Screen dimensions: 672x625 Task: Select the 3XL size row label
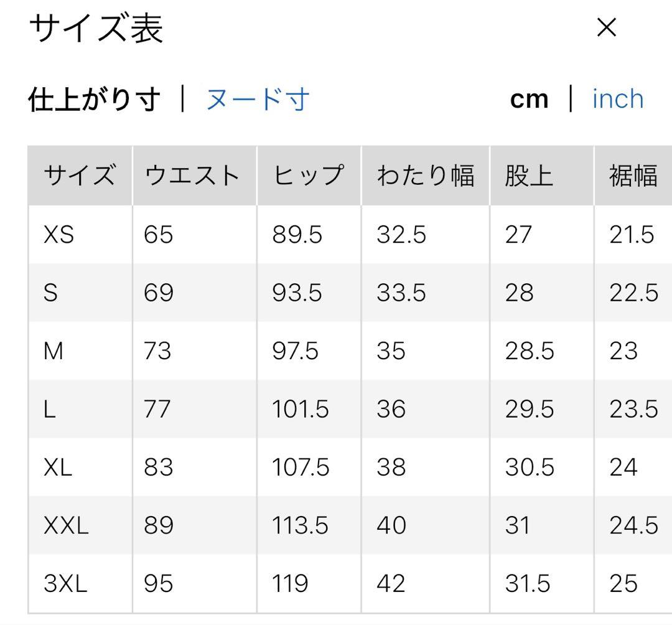65,584
